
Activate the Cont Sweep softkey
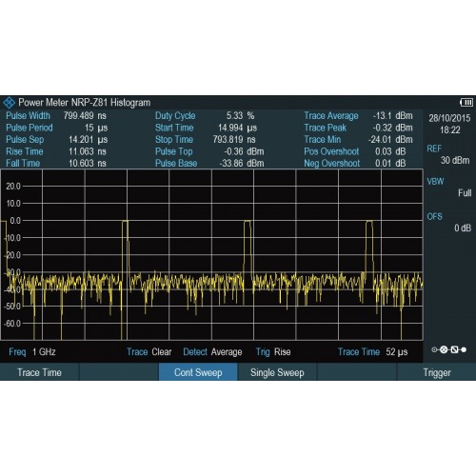tap(198, 372)
